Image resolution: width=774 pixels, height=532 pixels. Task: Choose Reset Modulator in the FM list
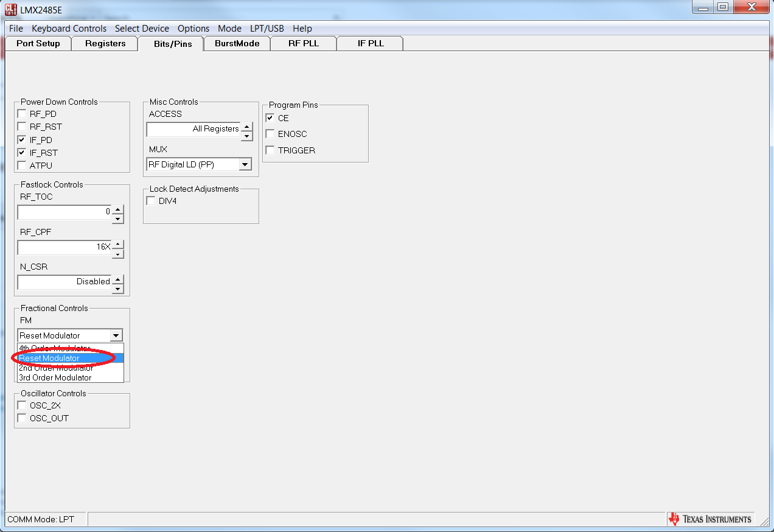pyautogui.click(x=71, y=358)
